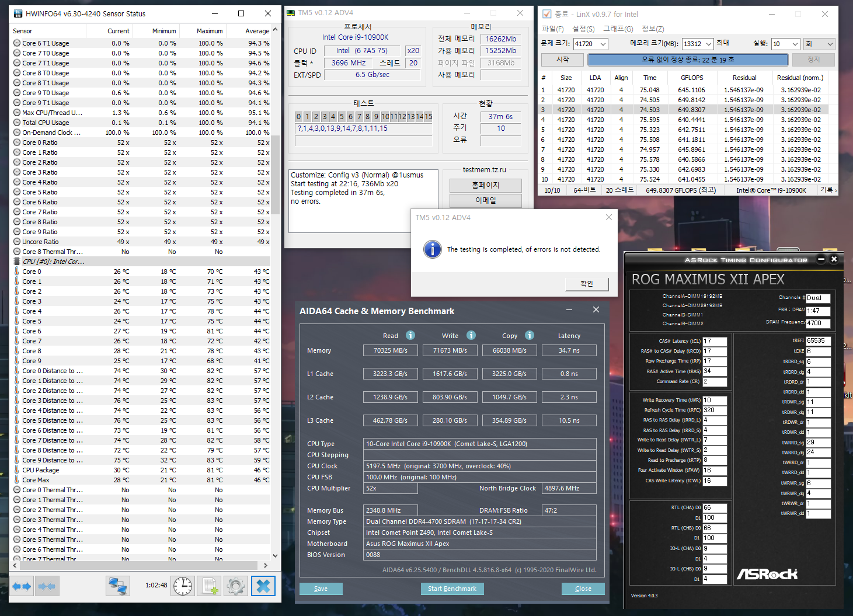Open the network remote monitoring icon in HWiNFO

tap(117, 586)
